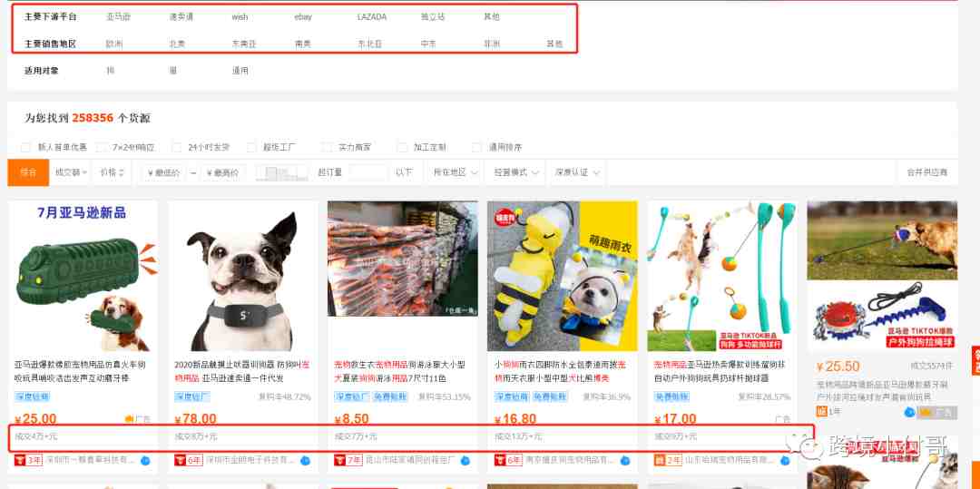
Task: Filter by the ebay platform
Action: click(x=303, y=17)
